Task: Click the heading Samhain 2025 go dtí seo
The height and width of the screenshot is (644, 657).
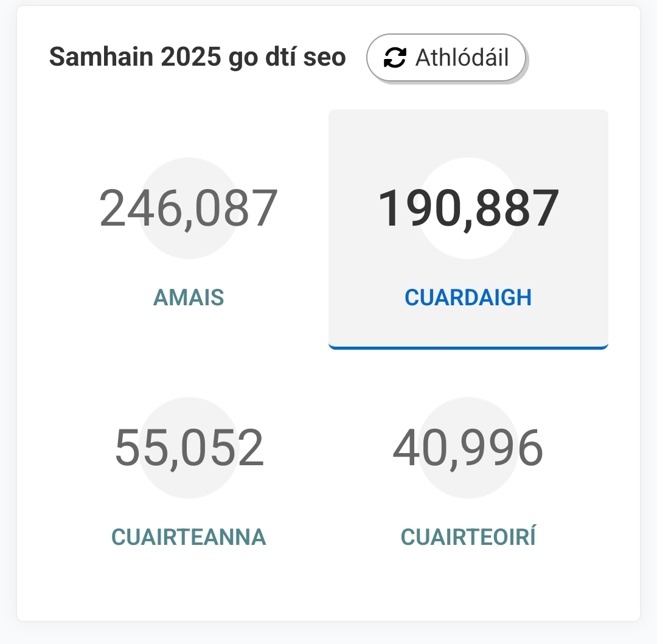Action: [x=197, y=58]
